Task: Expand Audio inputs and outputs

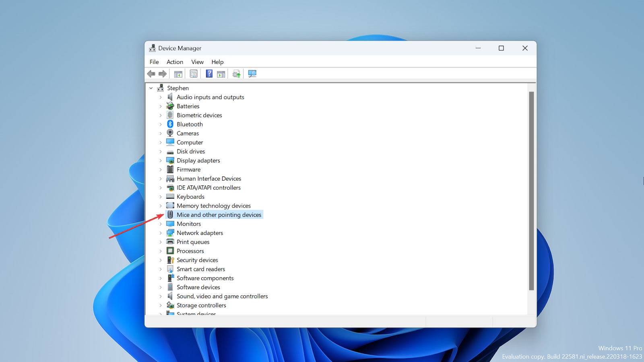Action: [x=161, y=97]
